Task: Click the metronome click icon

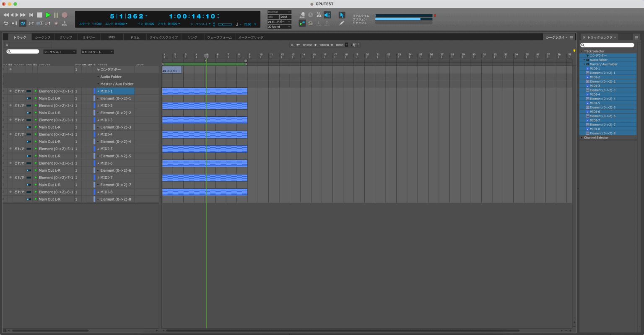Action: [319, 15]
